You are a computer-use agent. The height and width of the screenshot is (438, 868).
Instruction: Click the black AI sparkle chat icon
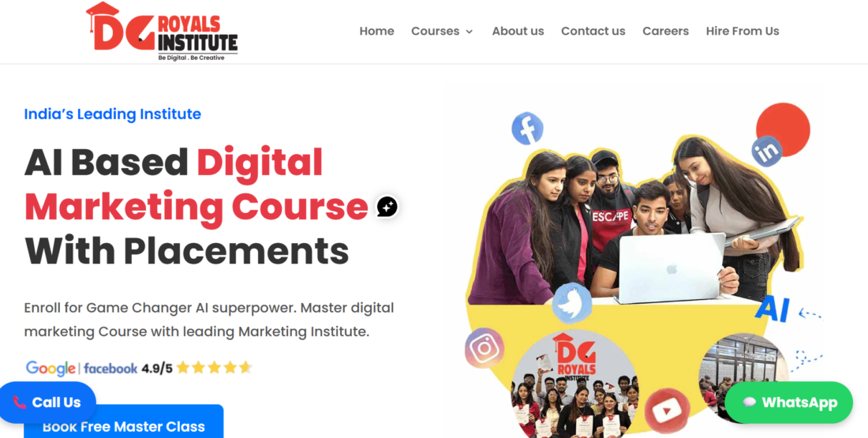point(387,207)
